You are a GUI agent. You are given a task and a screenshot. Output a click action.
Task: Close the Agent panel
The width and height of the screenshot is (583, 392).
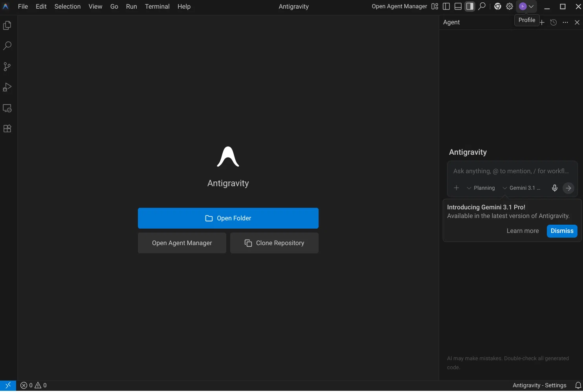577,22
